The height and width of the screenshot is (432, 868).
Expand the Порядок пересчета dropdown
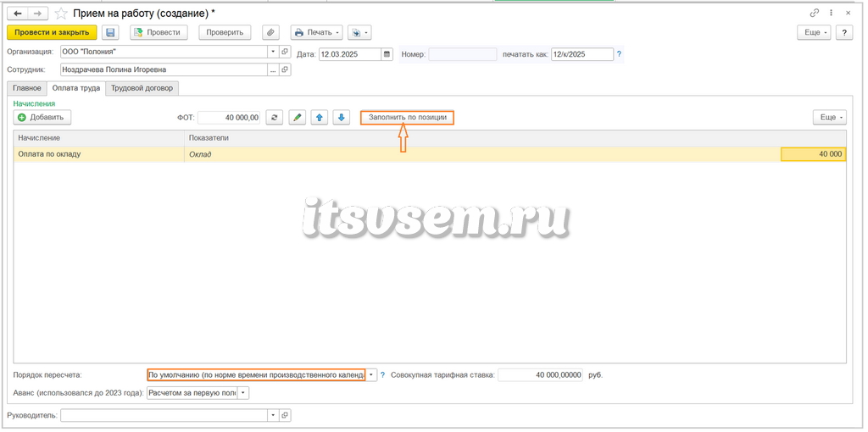click(371, 375)
